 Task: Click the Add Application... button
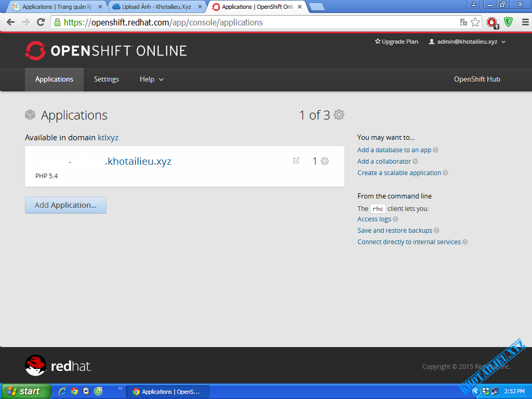(65, 205)
